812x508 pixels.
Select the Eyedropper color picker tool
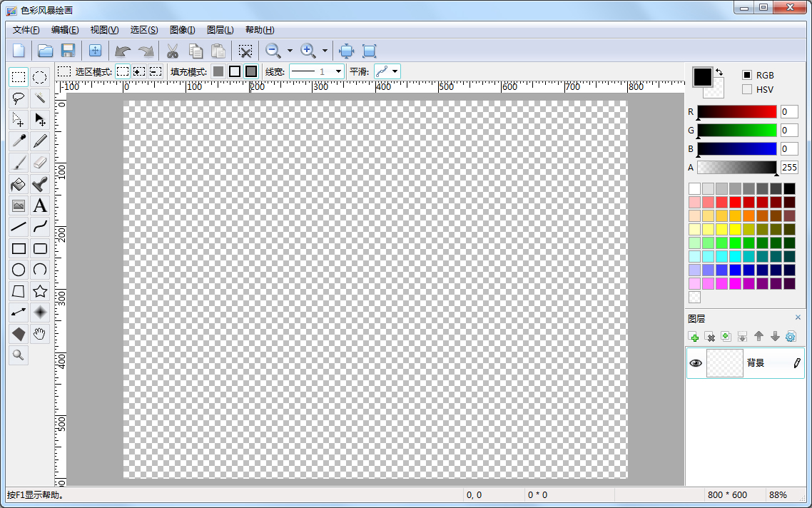19,141
